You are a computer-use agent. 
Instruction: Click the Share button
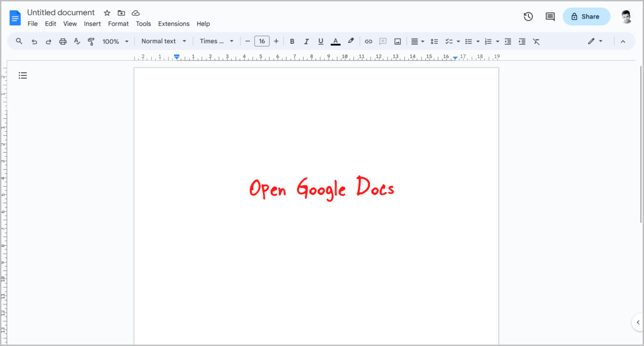click(586, 17)
